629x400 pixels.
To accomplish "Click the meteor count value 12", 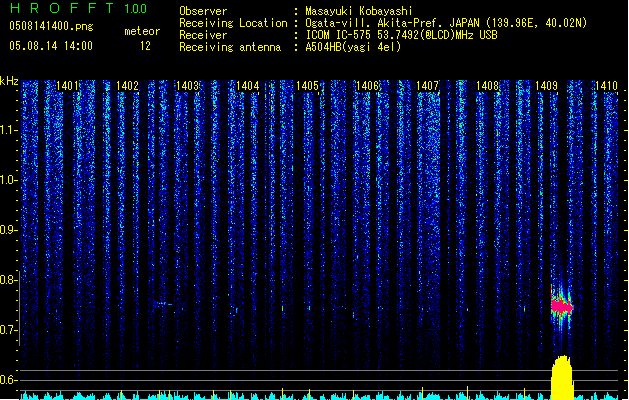I will click(x=145, y=46).
